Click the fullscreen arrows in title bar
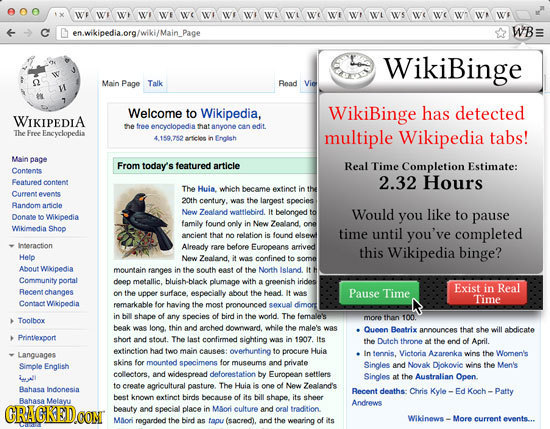 (x=539, y=11)
